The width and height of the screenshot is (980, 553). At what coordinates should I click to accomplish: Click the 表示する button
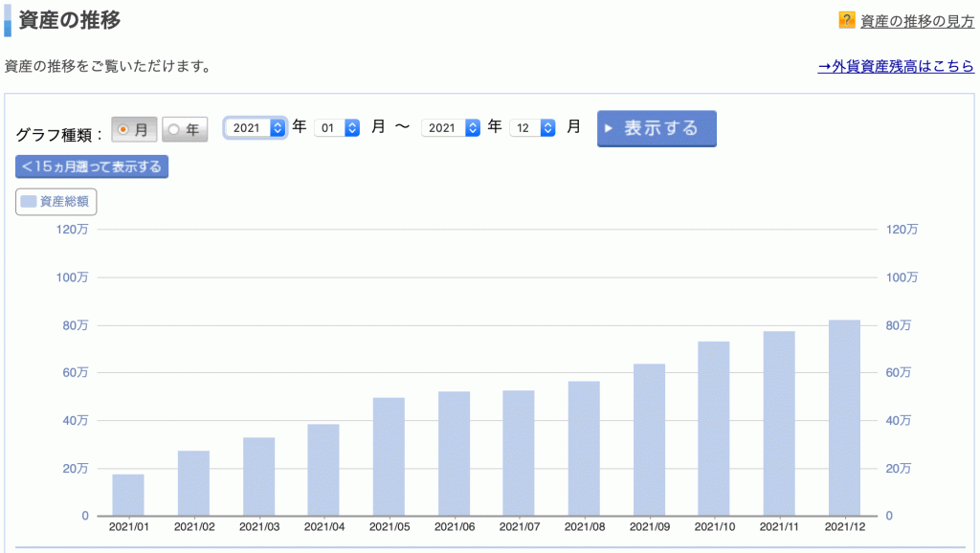point(657,129)
